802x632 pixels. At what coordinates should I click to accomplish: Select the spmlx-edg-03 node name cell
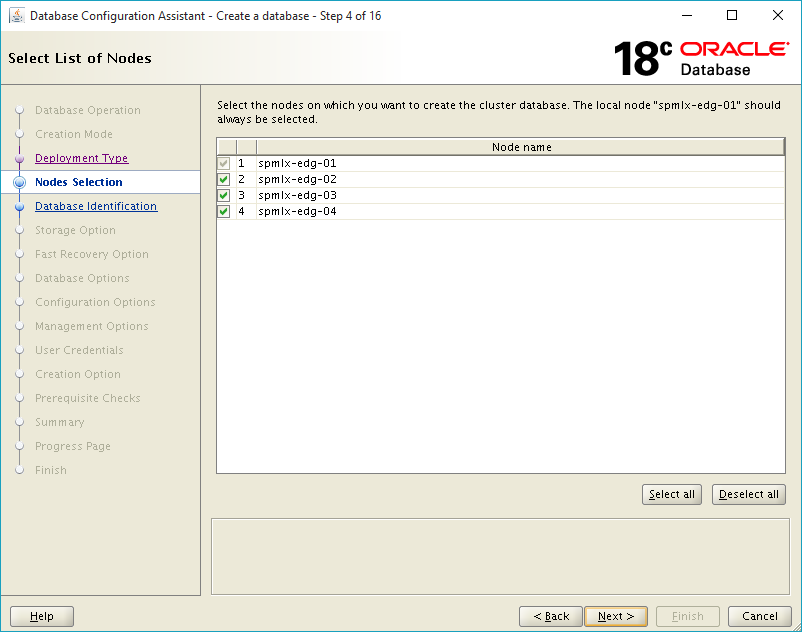pyautogui.click(x=521, y=195)
